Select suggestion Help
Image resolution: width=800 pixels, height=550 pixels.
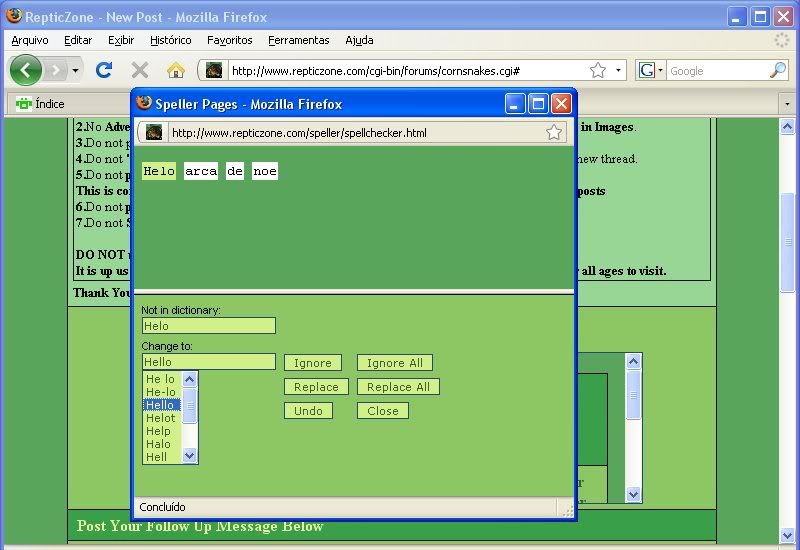(x=162, y=431)
